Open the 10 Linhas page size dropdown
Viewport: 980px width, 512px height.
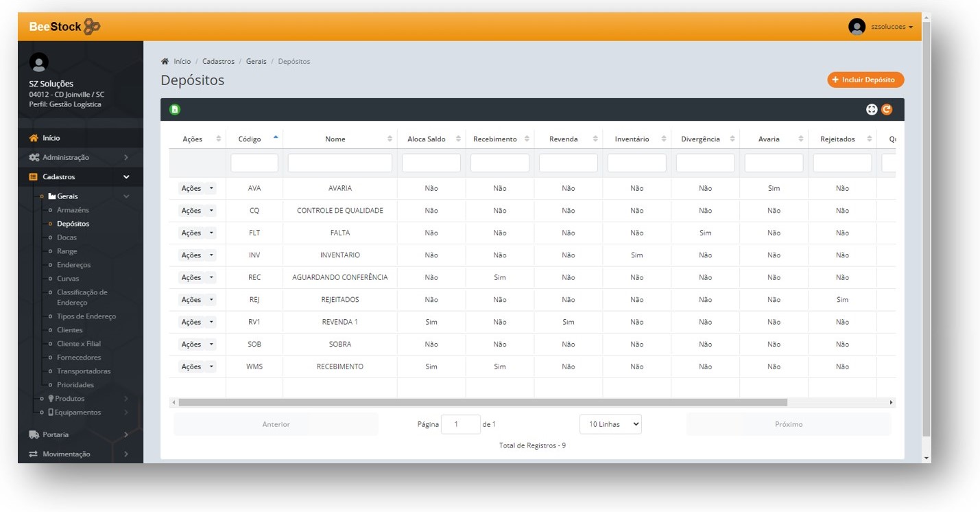point(610,424)
